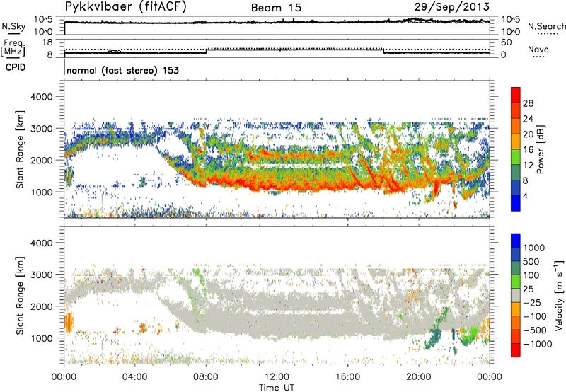Click the '4000' tick on power panel
566x392 pixels.
41,97
